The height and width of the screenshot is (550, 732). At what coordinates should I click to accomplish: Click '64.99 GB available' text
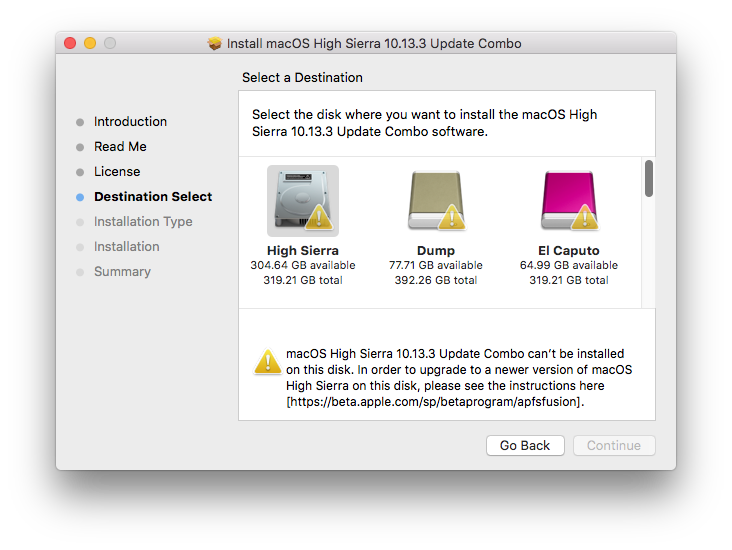pyautogui.click(x=569, y=265)
